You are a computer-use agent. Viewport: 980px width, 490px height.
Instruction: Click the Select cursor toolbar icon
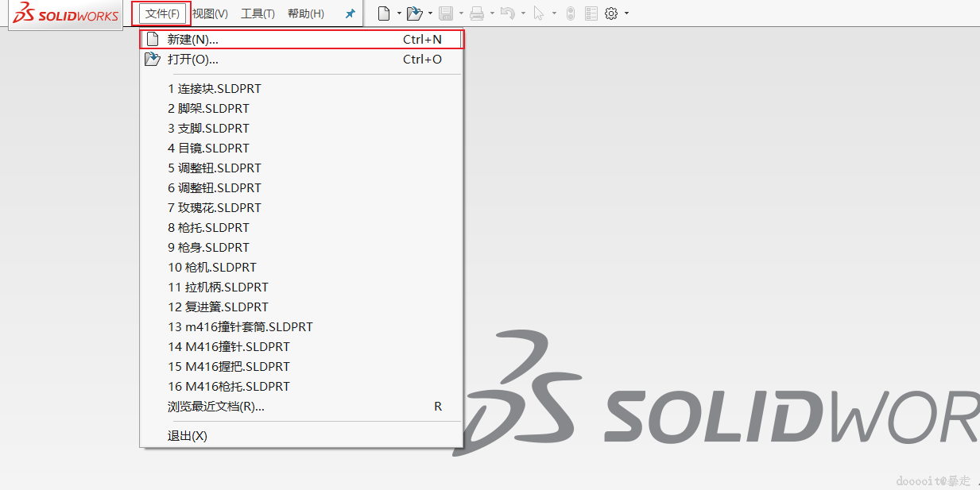[x=539, y=14]
